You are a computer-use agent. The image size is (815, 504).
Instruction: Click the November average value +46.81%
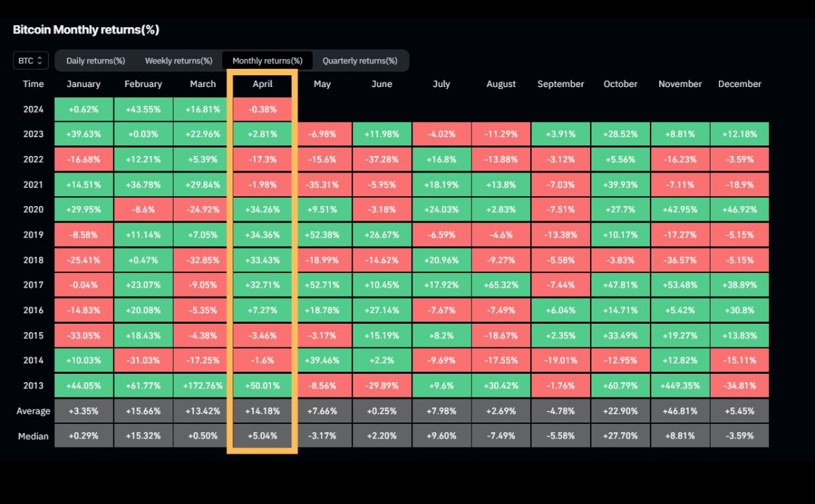[x=680, y=411]
